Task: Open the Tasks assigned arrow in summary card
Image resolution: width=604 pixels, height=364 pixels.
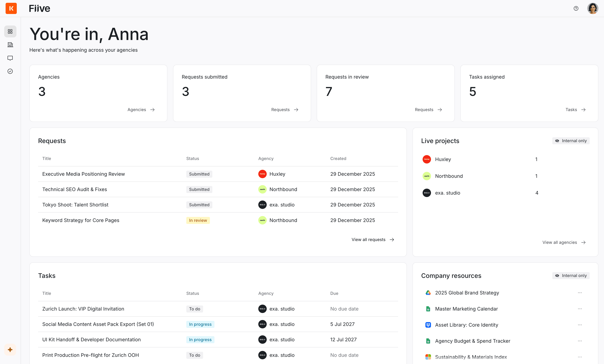Action: [x=576, y=110]
